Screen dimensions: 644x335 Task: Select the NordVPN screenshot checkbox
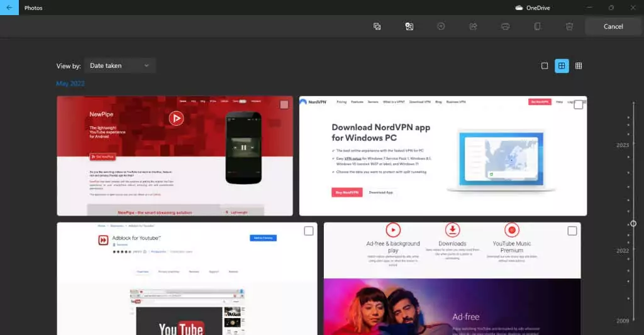tap(578, 104)
